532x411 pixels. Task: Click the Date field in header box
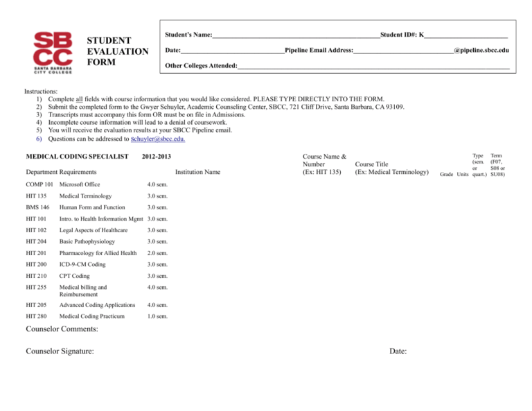click(x=233, y=51)
